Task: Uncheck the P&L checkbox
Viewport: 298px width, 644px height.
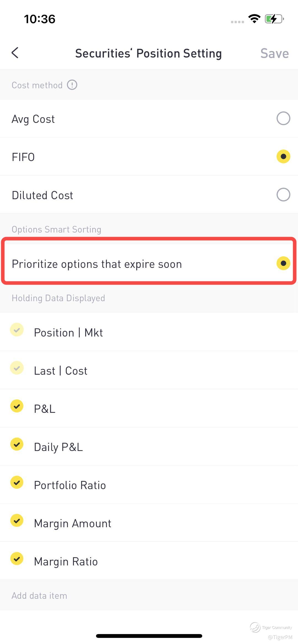Action: click(17, 406)
